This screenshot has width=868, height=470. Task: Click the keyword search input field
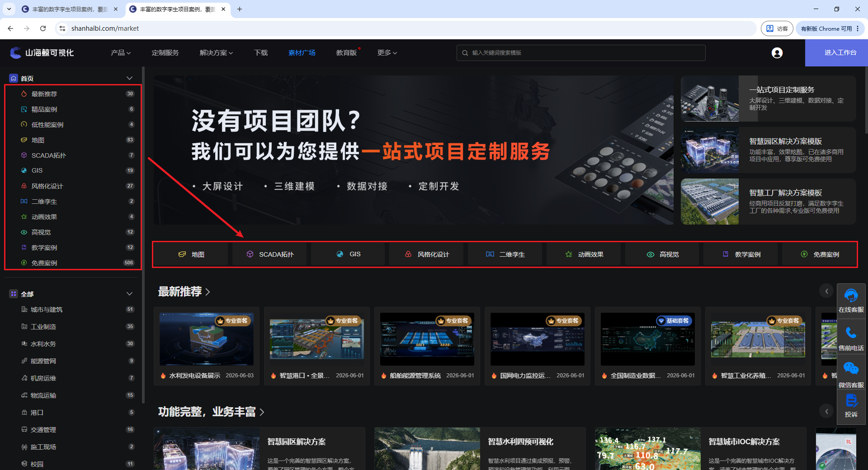[581, 53]
